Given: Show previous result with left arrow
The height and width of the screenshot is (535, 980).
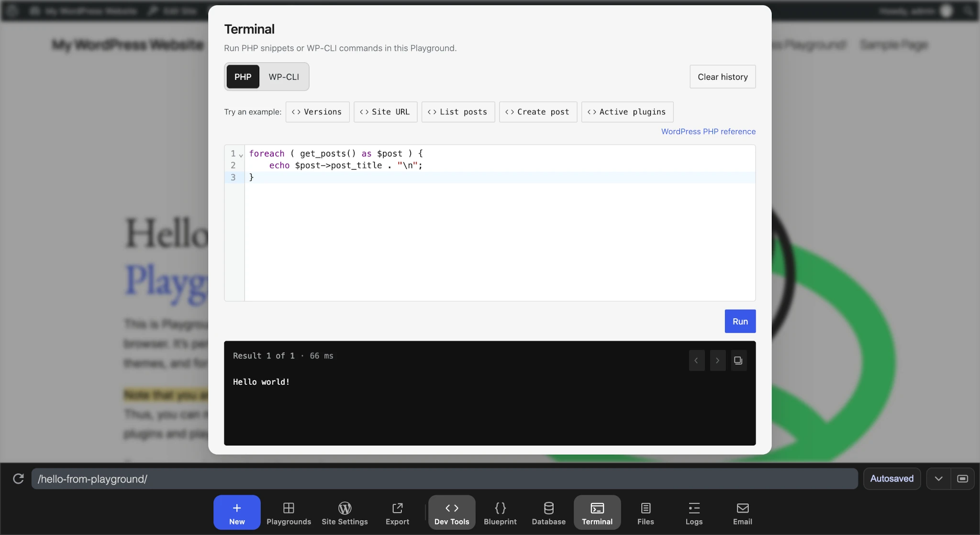Looking at the screenshot, I should (x=696, y=360).
